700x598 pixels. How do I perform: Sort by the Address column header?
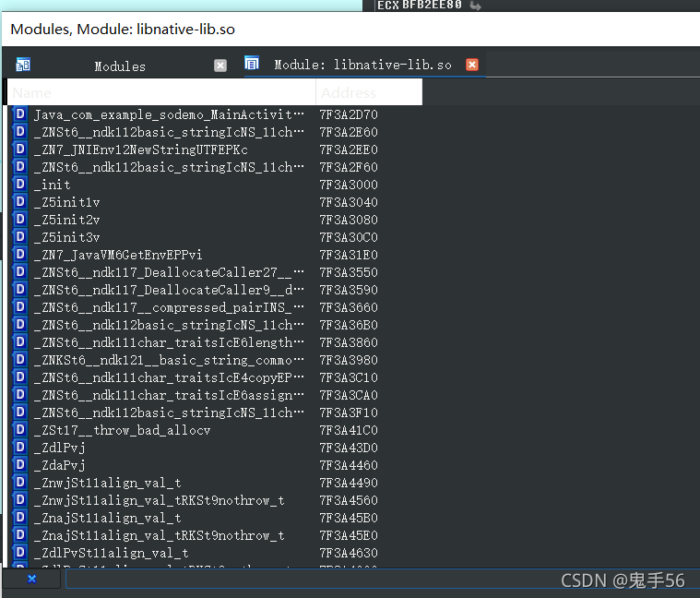point(369,92)
